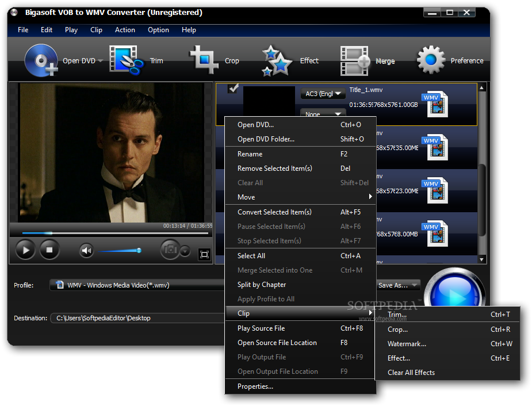The image size is (532, 406).
Task: Choose Clear All Effects
Action: pos(447,373)
